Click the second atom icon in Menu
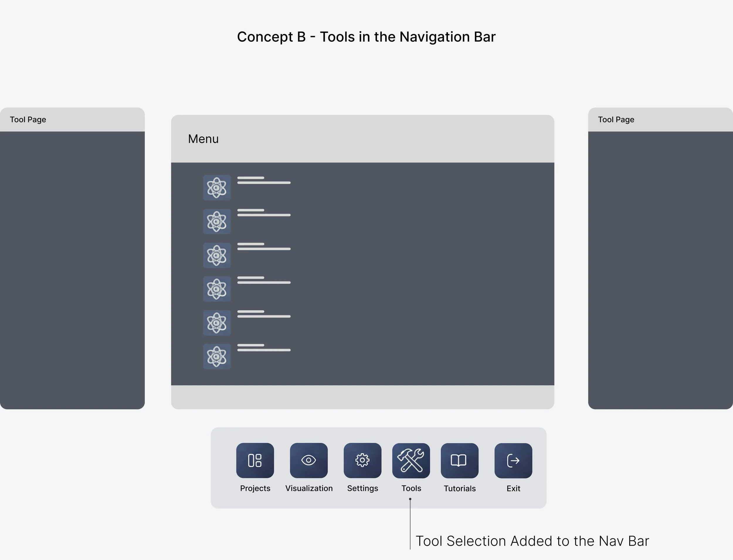733x560 pixels. click(217, 222)
